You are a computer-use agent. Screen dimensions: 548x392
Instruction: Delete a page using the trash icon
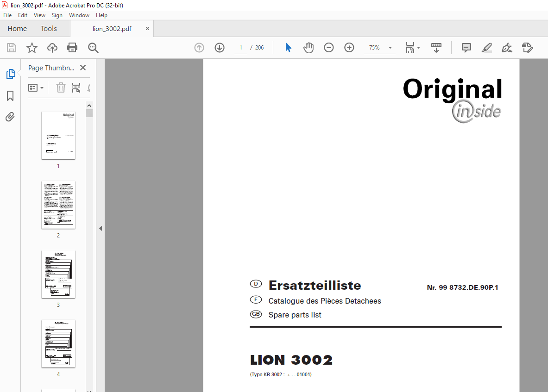point(61,87)
